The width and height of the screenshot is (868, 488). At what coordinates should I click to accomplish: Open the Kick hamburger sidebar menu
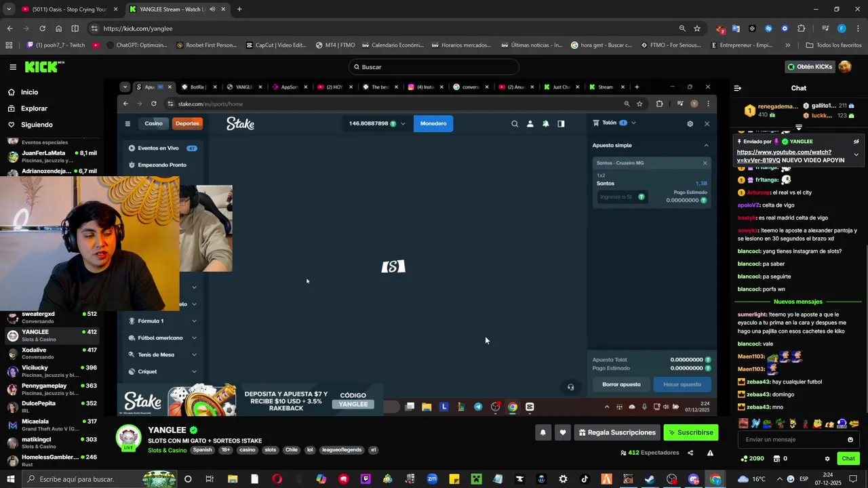click(13, 67)
